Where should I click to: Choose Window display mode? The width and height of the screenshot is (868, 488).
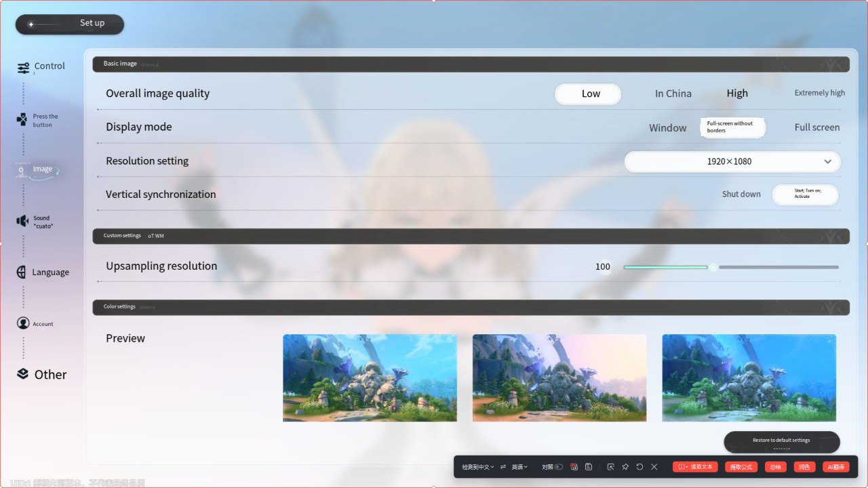[x=668, y=128]
